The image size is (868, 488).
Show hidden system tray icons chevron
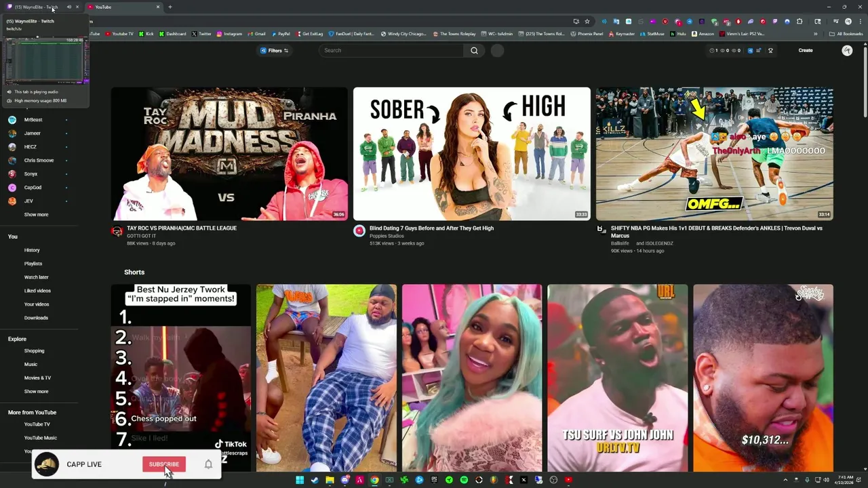coord(787,480)
